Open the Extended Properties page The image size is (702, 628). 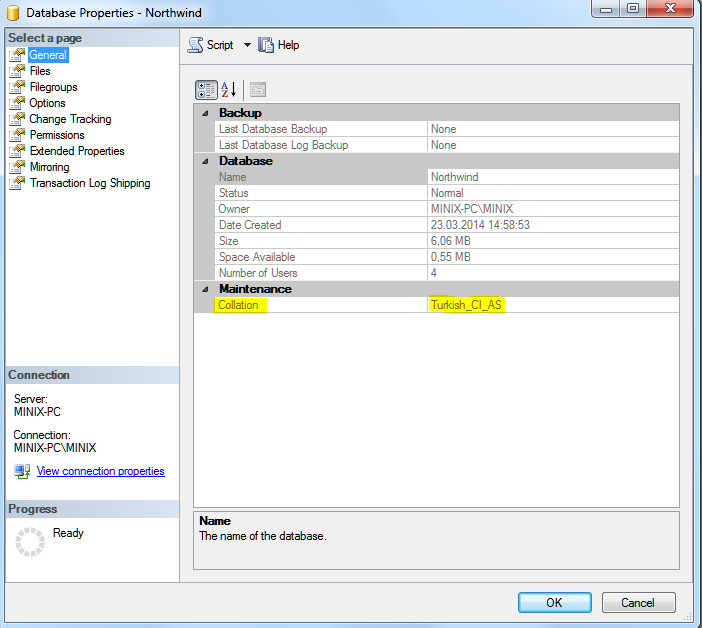[x=77, y=151]
